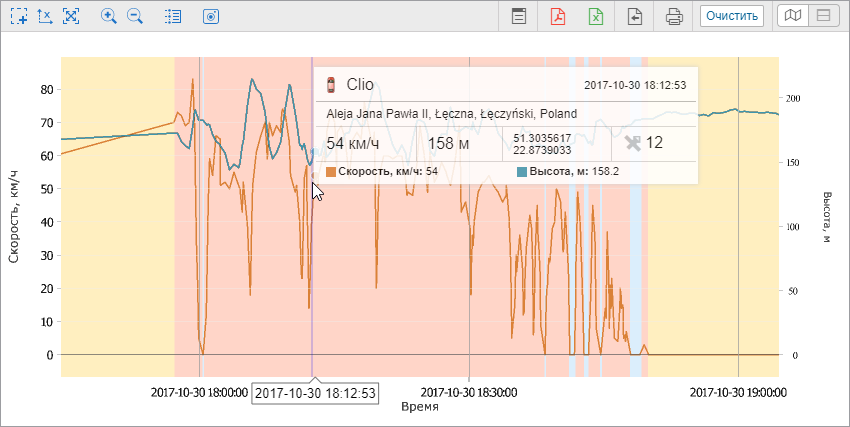Image resolution: width=850 pixels, height=427 pixels.
Task: Export the report to PDF
Action: [x=557, y=16]
